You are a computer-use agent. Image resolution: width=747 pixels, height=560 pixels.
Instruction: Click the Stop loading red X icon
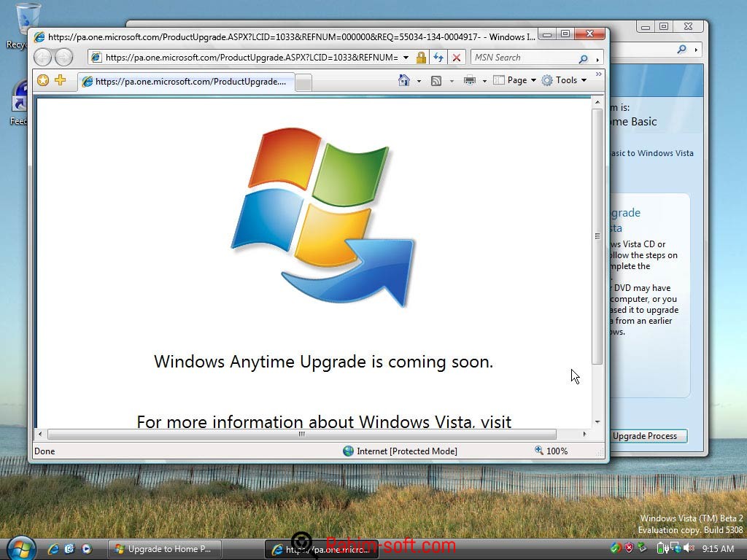click(457, 58)
